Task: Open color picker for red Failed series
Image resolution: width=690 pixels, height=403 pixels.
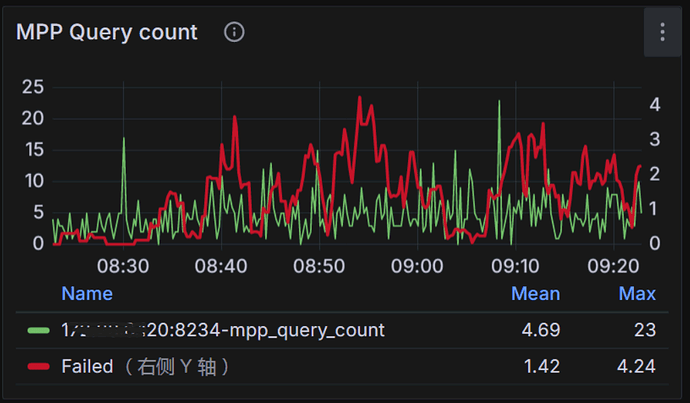Action: (x=39, y=366)
